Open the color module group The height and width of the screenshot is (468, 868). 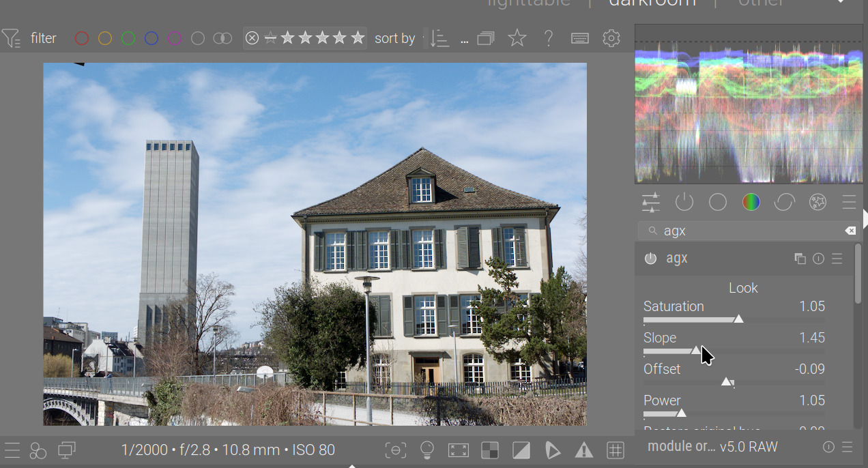[x=751, y=203]
